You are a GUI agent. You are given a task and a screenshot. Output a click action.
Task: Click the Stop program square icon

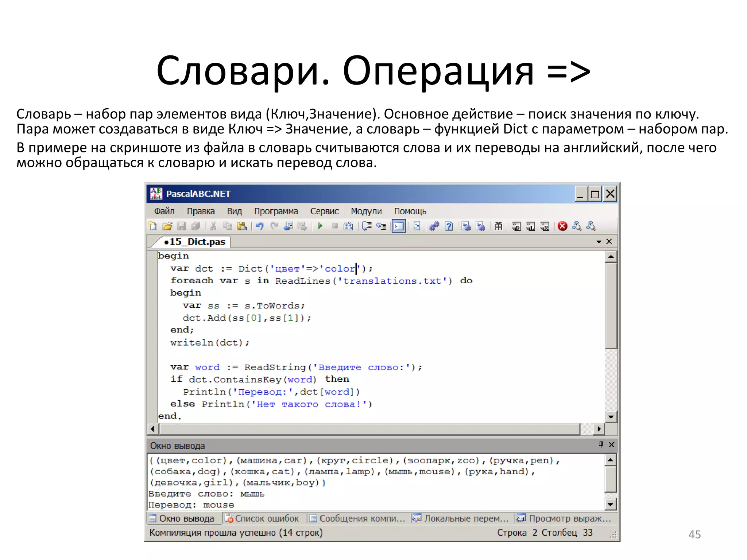pos(334,226)
